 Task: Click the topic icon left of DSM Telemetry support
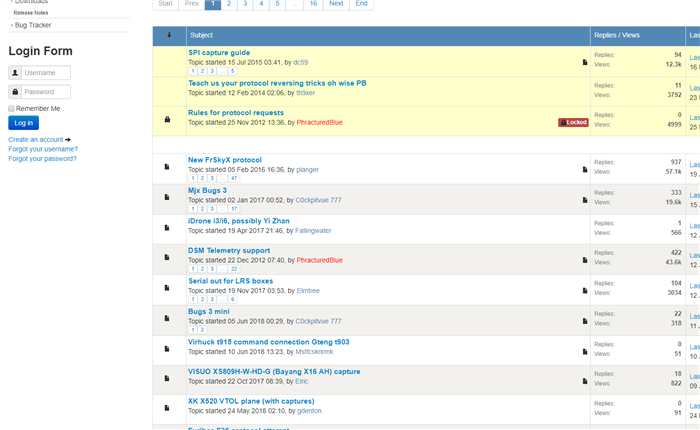167,257
